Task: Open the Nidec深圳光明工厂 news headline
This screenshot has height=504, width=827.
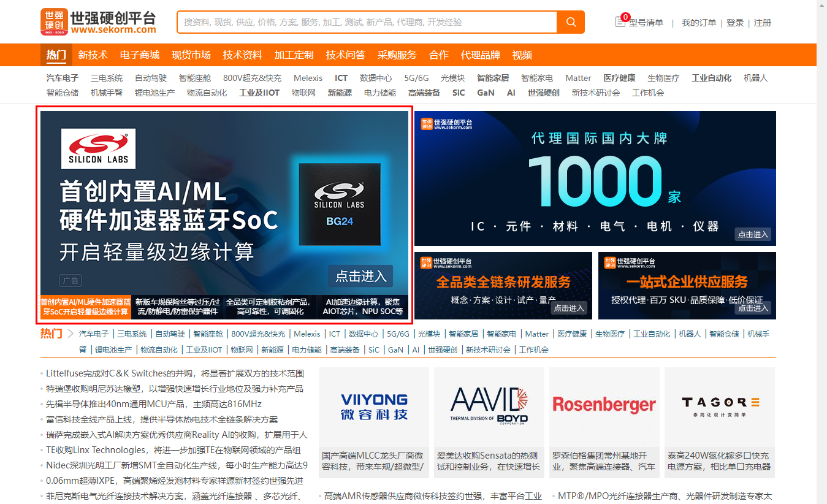Action: click(177, 465)
